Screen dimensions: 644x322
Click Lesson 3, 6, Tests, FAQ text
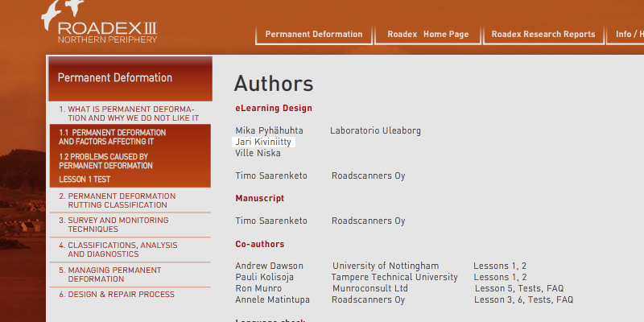[x=524, y=299]
